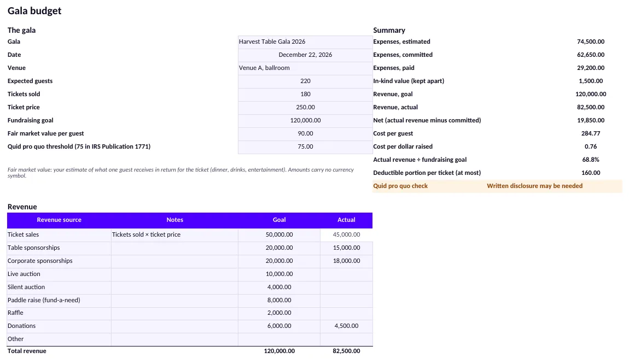Image resolution: width=629 pixels, height=364 pixels.
Task: Click the 'Summary' section heading
Action: (x=389, y=31)
